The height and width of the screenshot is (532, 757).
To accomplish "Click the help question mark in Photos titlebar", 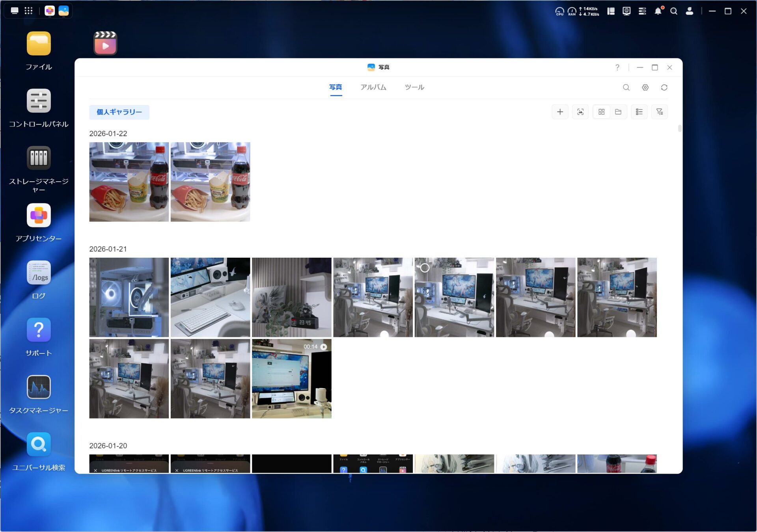I will coord(617,67).
